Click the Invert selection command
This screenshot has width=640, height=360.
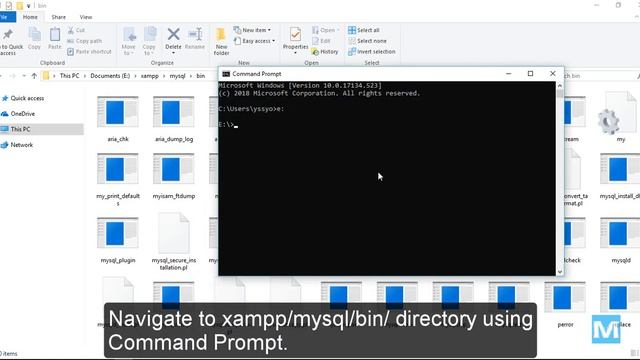(371, 52)
